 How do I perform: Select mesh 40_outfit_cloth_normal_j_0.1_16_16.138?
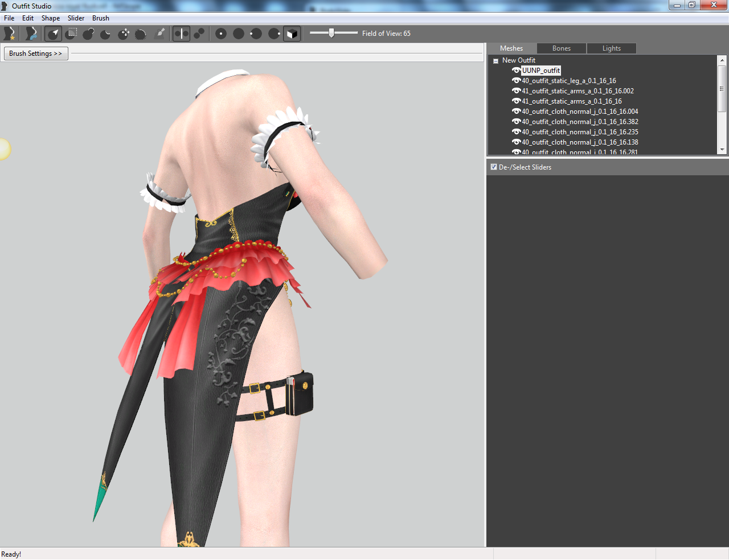(580, 142)
